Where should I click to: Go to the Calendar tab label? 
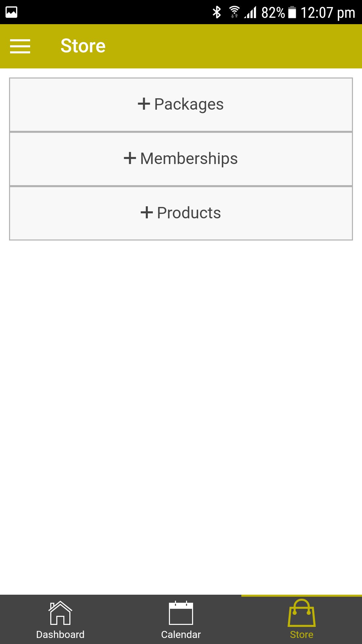pyautogui.click(x=181, y=635)
